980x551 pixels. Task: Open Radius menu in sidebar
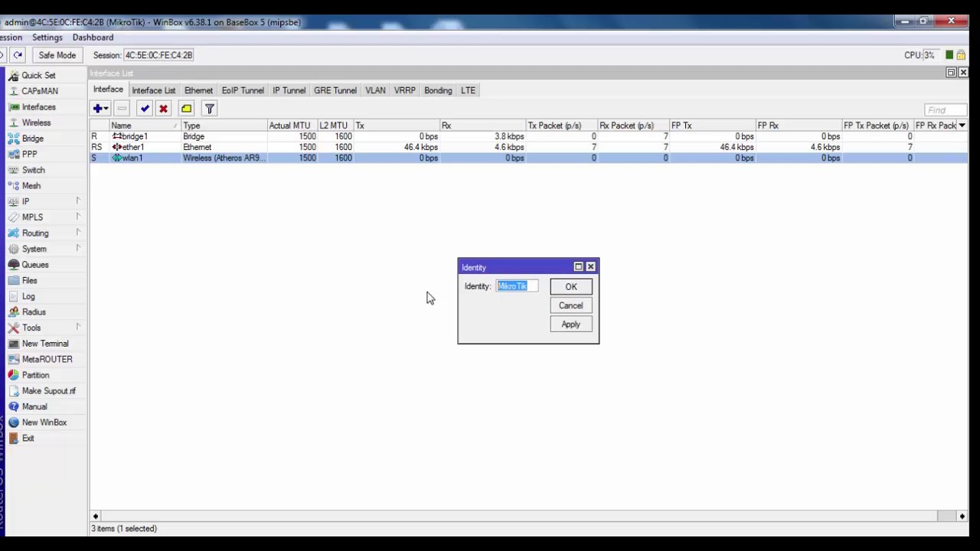[34, 312]
